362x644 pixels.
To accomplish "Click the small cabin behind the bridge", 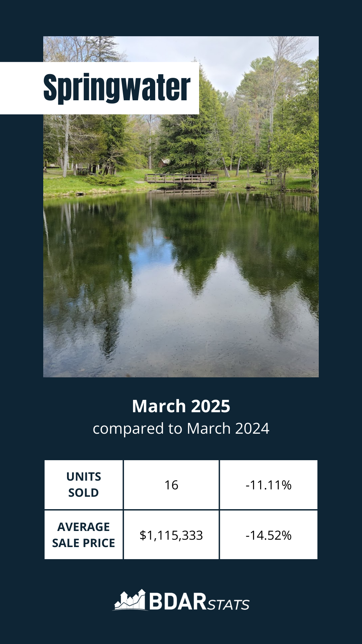I will 164,163.
